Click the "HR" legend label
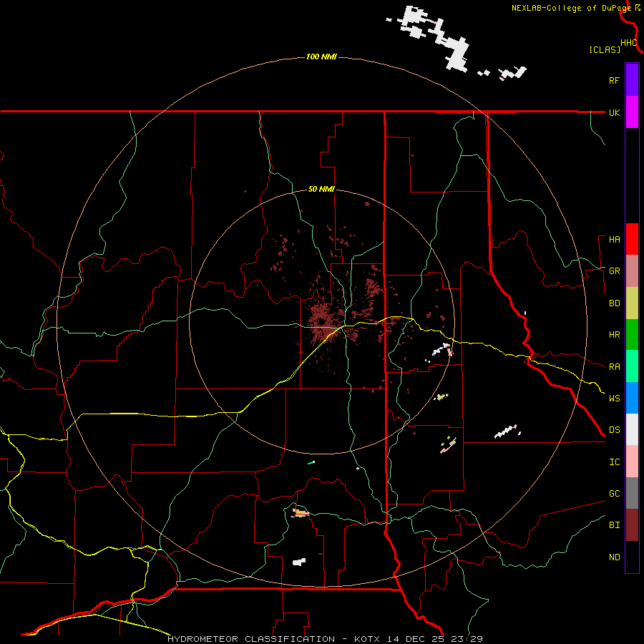This screenshot has width=644, height=644. point(614,335)
